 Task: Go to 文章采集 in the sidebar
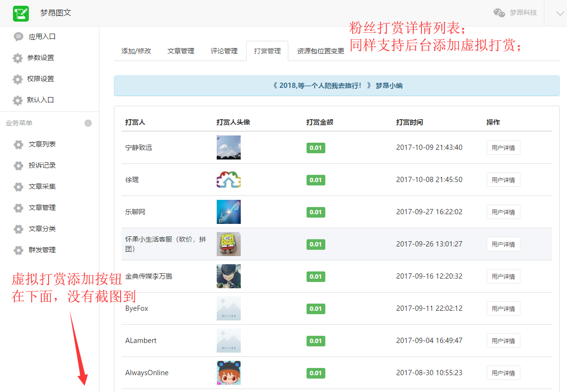42,186
